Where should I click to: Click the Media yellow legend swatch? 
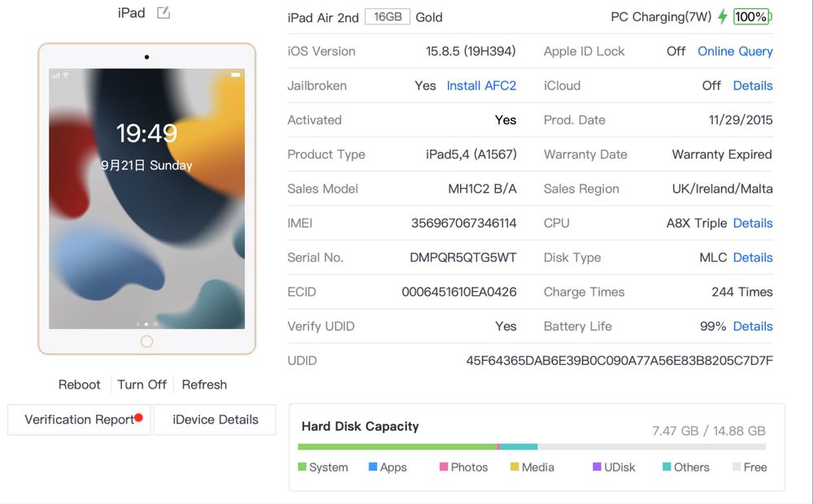coord(515,467)
